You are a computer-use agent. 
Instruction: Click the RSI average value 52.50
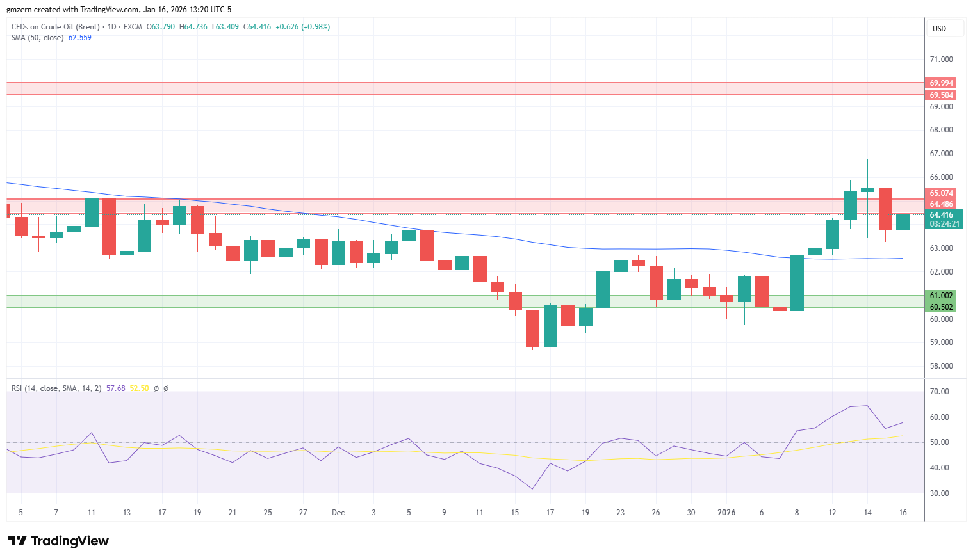tap(140, 388)
